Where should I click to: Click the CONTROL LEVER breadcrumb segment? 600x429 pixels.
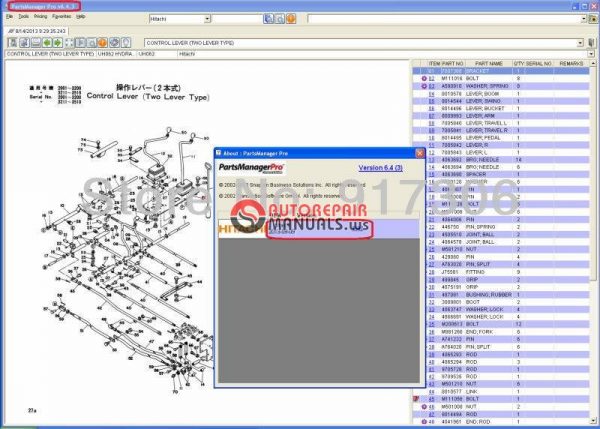(50, 54)
